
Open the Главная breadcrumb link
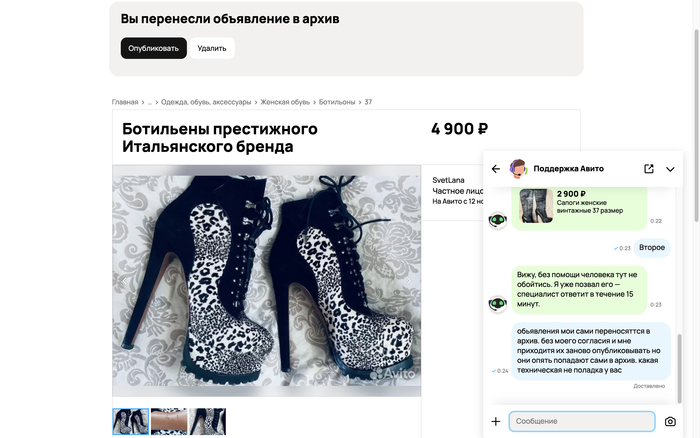[x=125, y=102]
